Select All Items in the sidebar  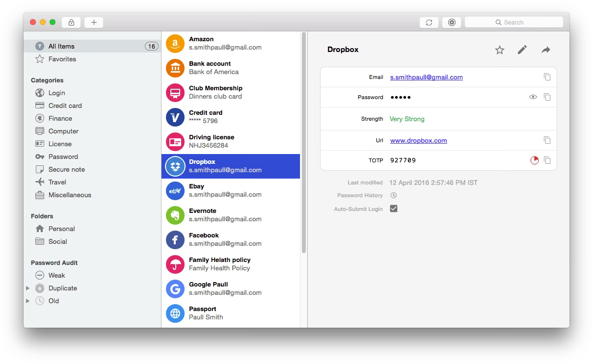92,46
